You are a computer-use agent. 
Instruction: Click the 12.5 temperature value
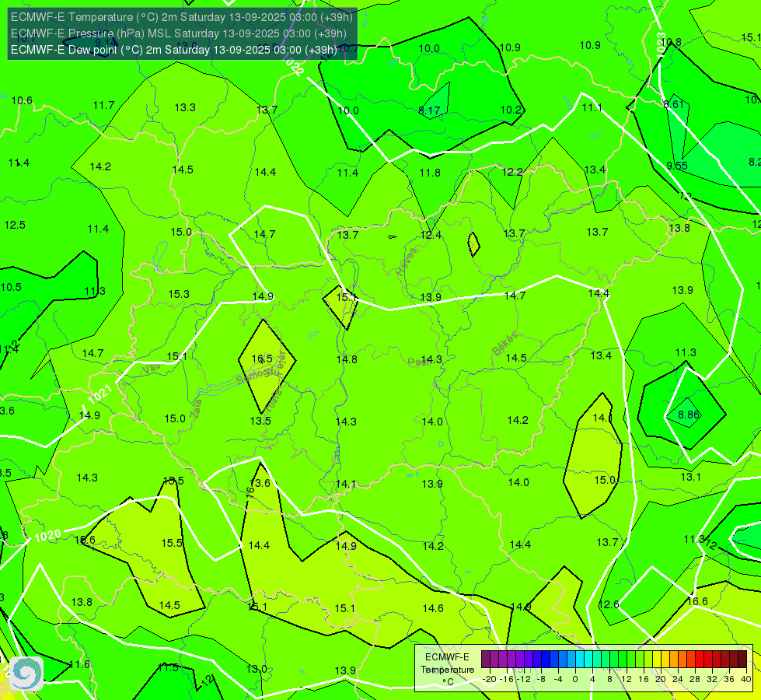[15, 225]
